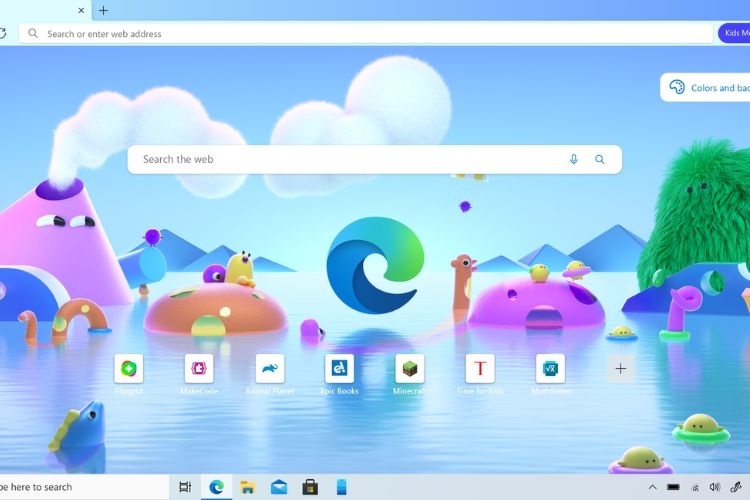The height and width of the screenshot is (500, 750).
Task: Click the address bar input
Action: click(x=366, y=33)
